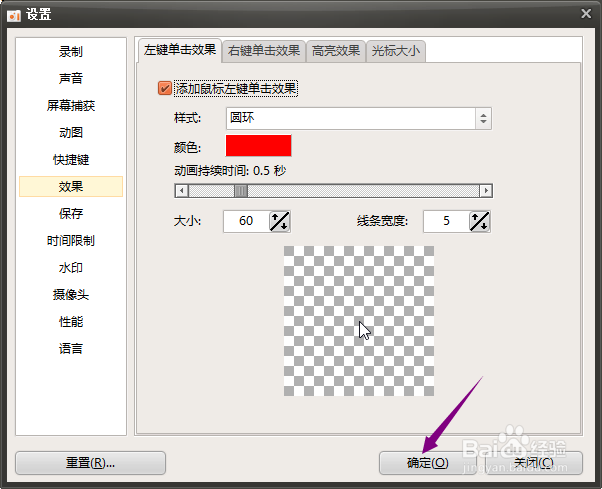Switch to the 右键单击效果 tab
The width and height of the screenshot is (602, 489).
(x=264, y=51)
